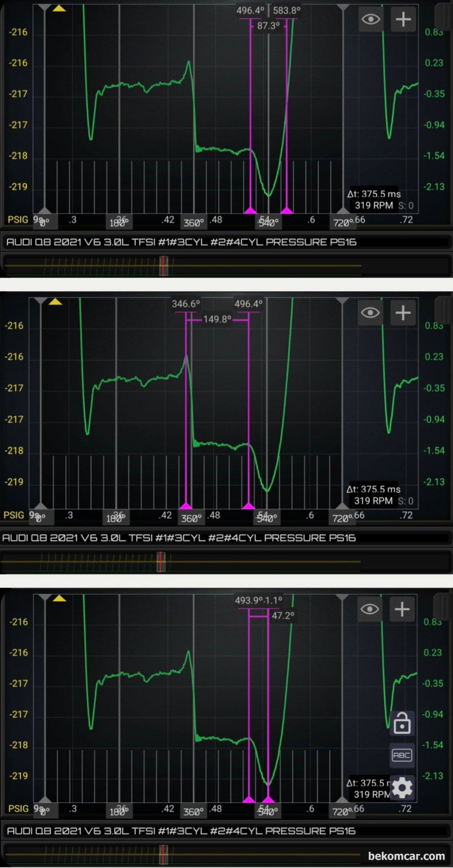Toggle the padlock lock icon
Viewport: 453px width, 868px height.
tap(402, 723)
